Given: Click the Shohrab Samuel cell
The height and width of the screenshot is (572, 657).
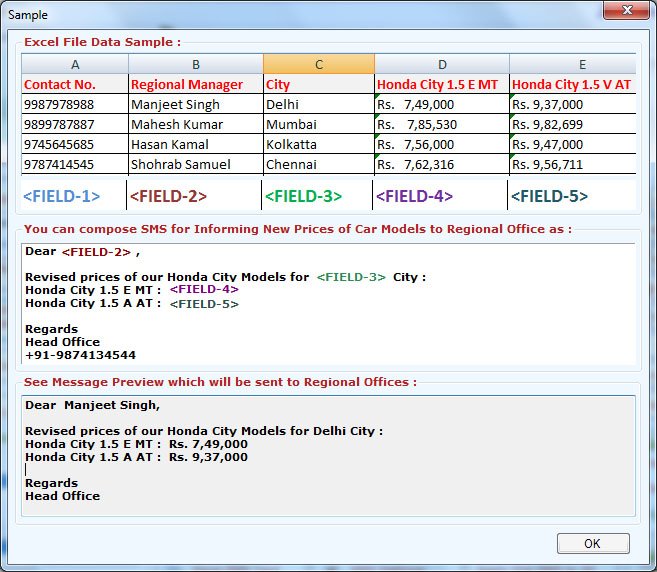Looking at the screenshot, I should 196,164.
